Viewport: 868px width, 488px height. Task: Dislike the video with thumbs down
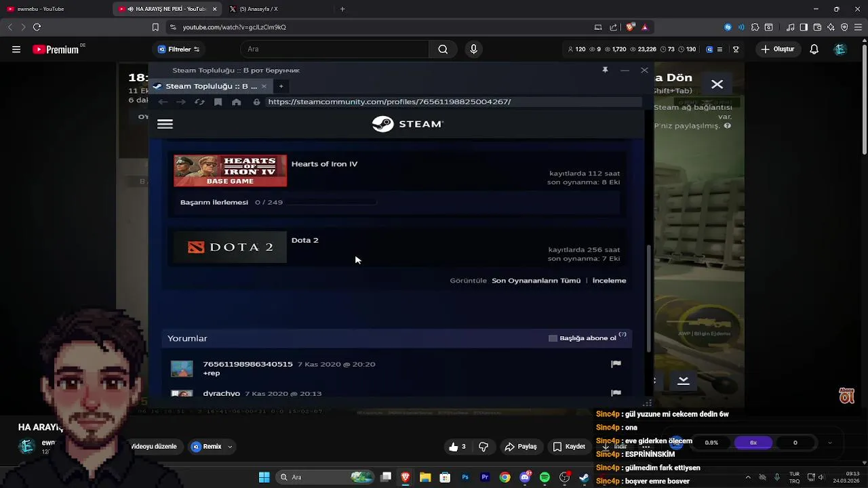tap(484, 447)
